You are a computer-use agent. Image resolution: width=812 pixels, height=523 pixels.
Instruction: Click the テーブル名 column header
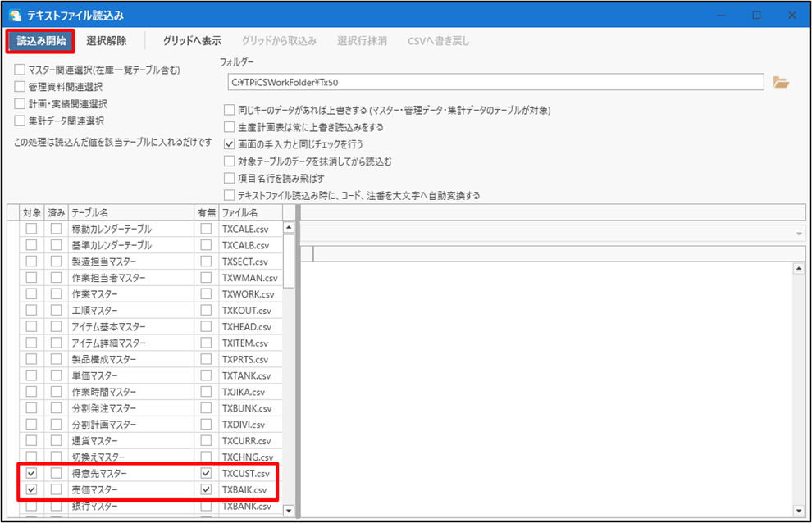coord(131,212)
